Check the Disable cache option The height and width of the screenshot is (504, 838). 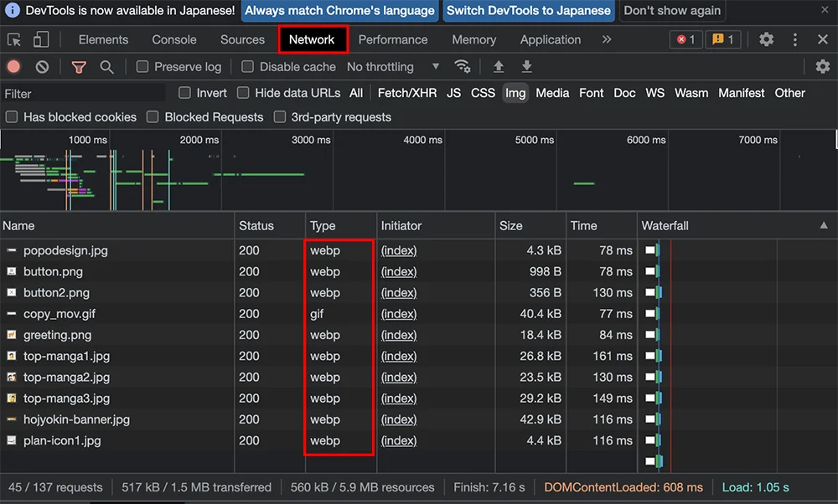coord(247,67)
